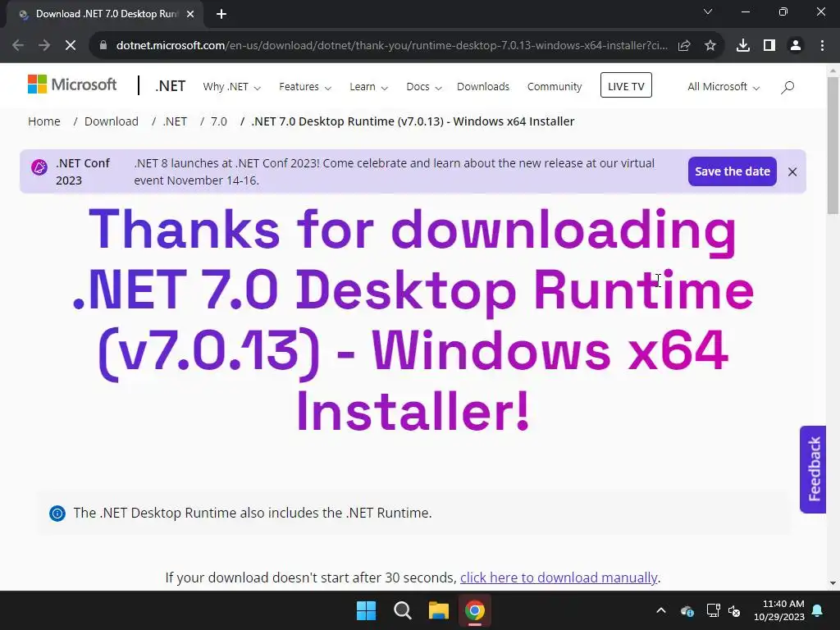This screenshot has height=630, width=840.
Task: Open a new browser tab
Action: pyautogui.click(x=221, y=14)
